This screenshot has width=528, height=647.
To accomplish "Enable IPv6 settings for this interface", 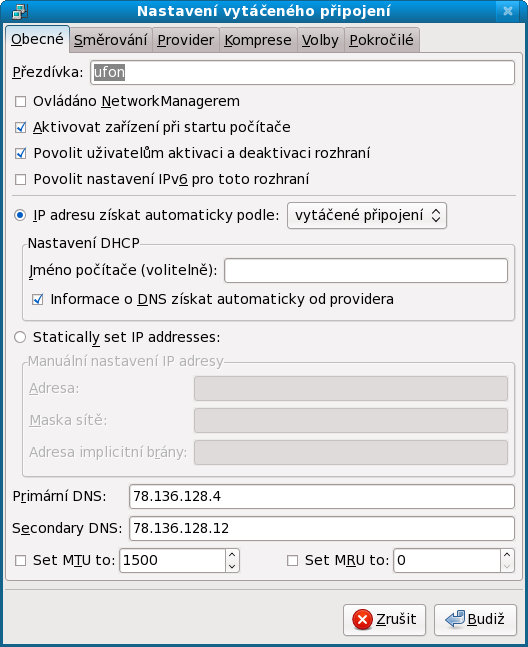I will pyautogui.click(x=20, y=179).
